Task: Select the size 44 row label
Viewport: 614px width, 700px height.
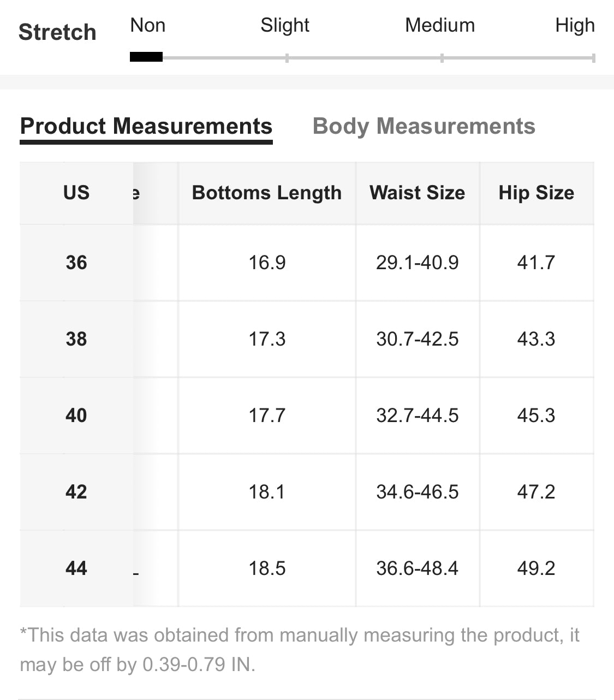Action: tap(76, 568)
